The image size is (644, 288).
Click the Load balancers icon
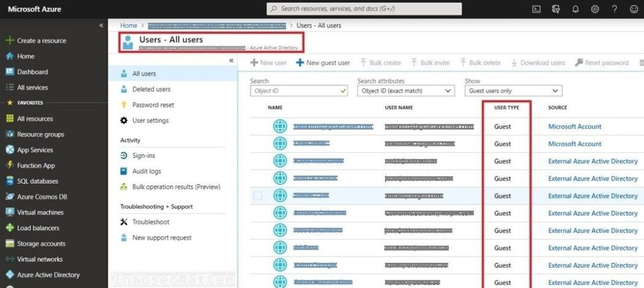tap(10, 228)
